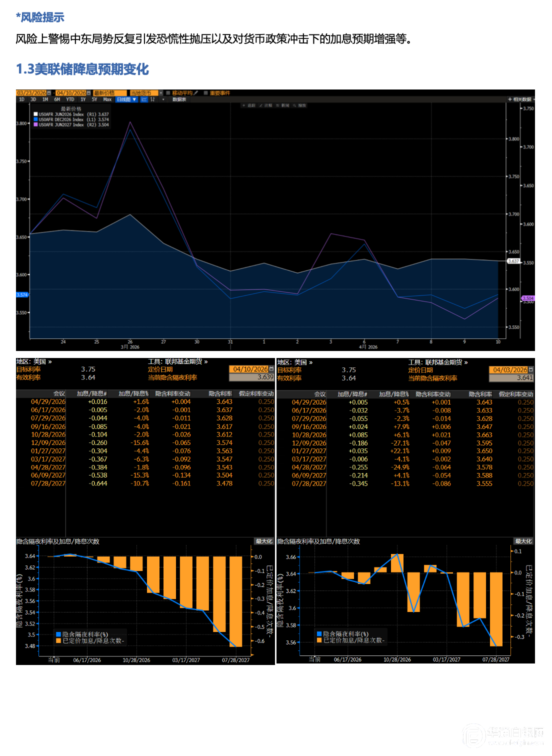Click the pencil icon next to 移动平均
Image resolution: width=552 pixels, height=756 pixels.
[x=196, y=93]
